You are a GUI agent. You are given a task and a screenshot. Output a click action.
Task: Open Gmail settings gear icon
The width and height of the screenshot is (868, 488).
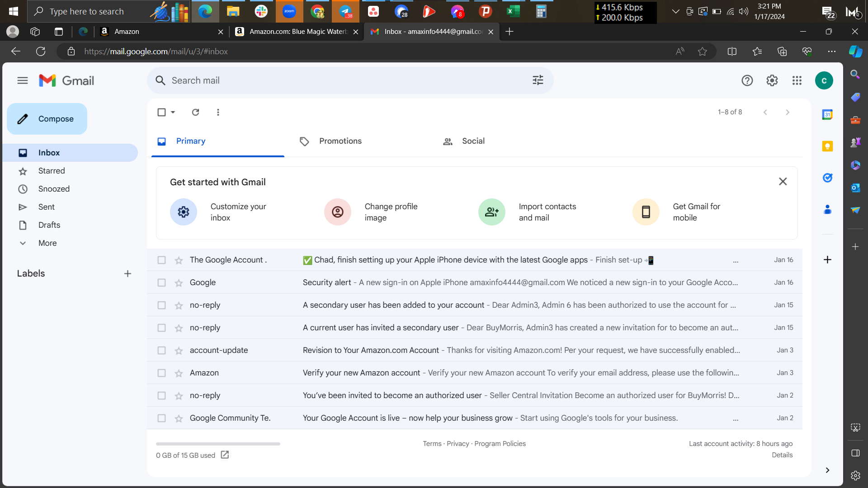tap(772, 80)
